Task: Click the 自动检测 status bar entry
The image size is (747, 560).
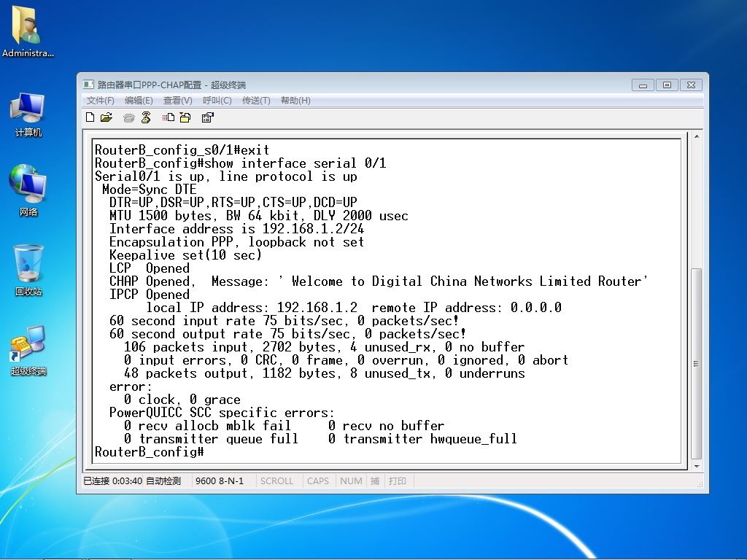Action: click(x=163, y=481)
